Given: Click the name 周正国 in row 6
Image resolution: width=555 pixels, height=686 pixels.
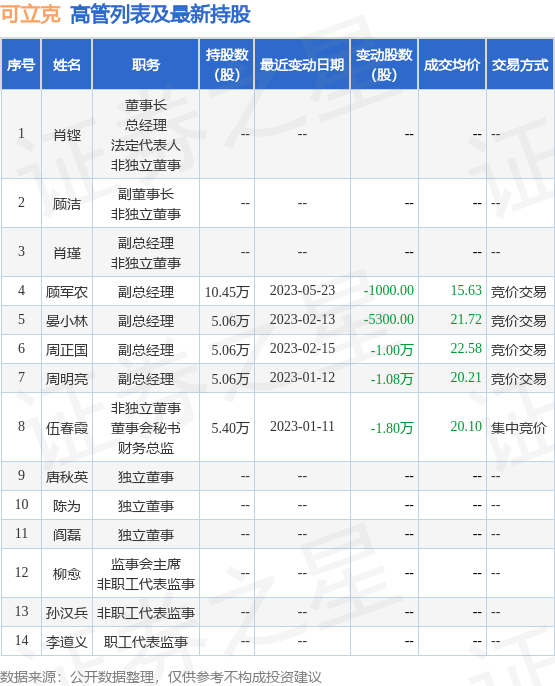Looking at the screenshot, I should coord(67,350).
